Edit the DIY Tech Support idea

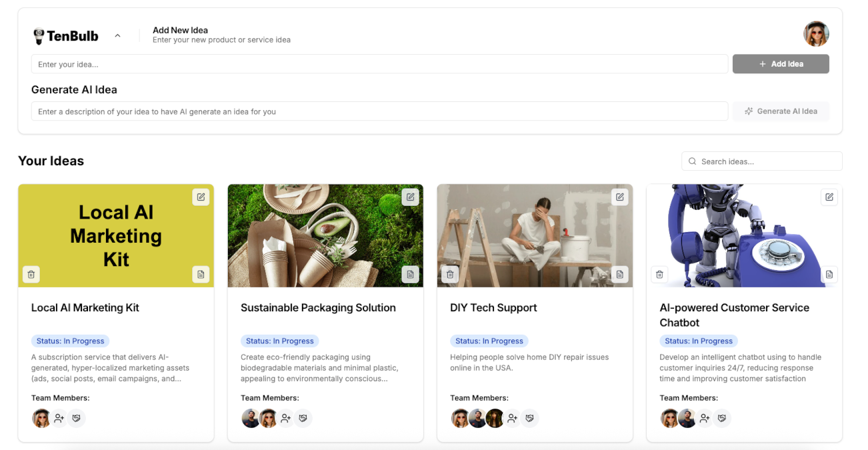click(x=620, y=197)
